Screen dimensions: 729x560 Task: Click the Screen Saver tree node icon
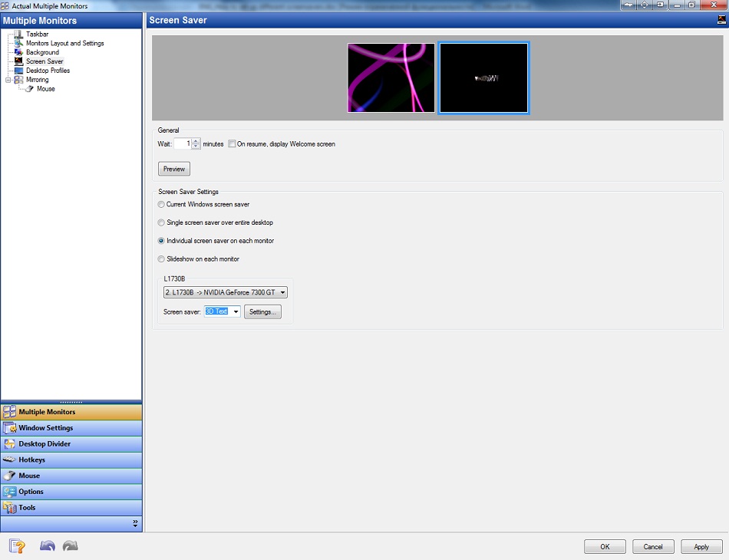(x=18, y=61)
